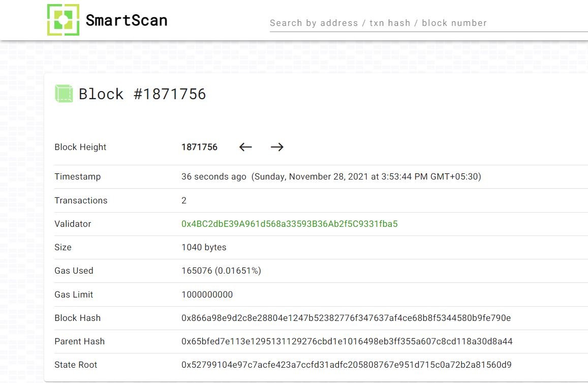Focus the search by address input field

[428, 23]
